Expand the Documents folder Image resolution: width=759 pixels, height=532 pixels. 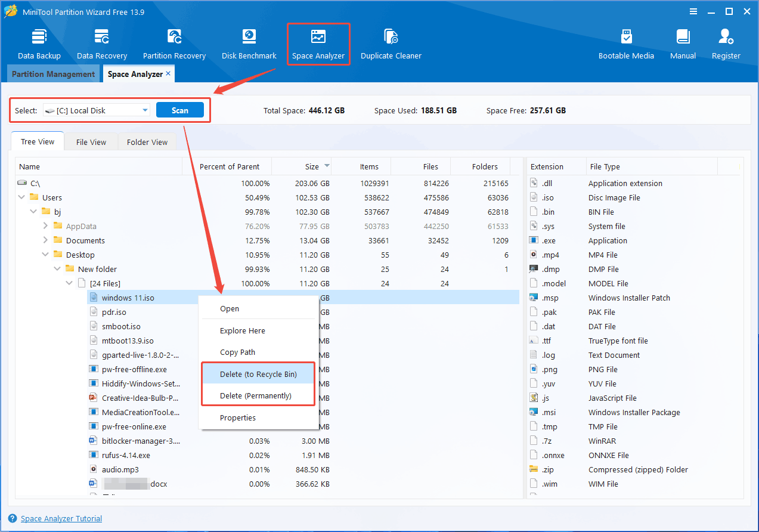(x=46, y=240)
